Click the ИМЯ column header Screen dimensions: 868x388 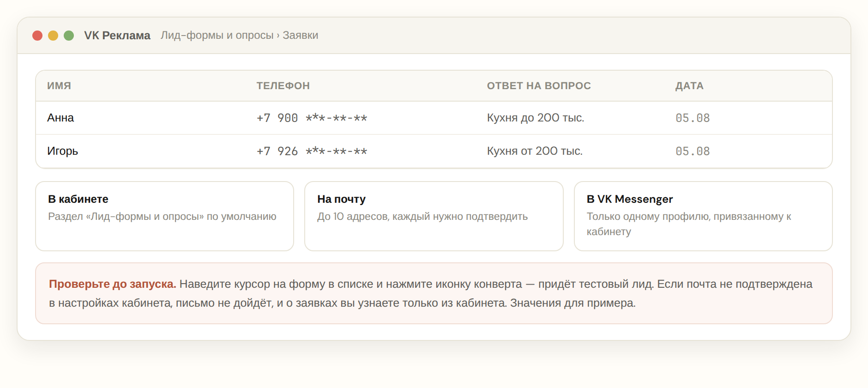(x=59, y=86)
